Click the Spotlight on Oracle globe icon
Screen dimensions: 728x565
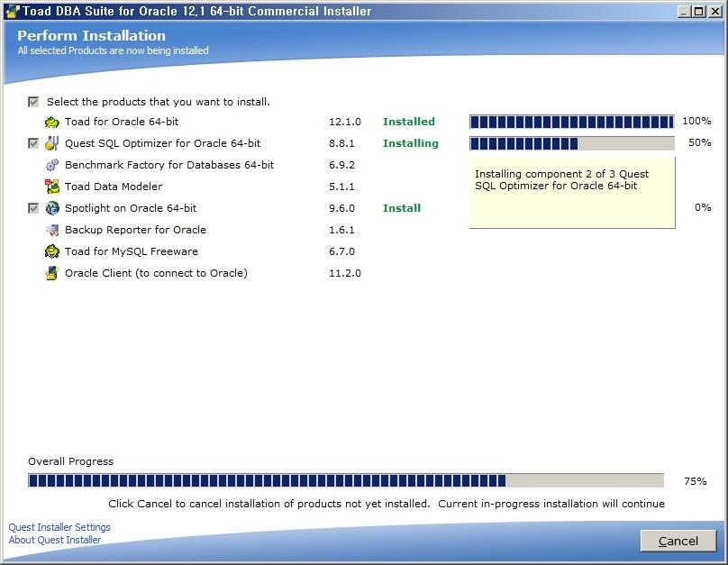[52, 208]
